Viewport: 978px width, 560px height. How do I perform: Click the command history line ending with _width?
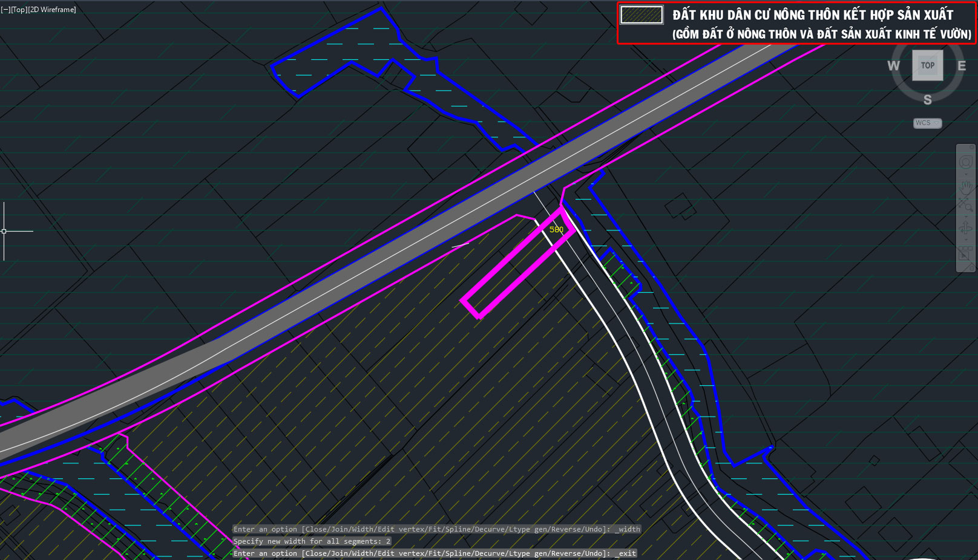pyautogui.click(x=437, y=529)
